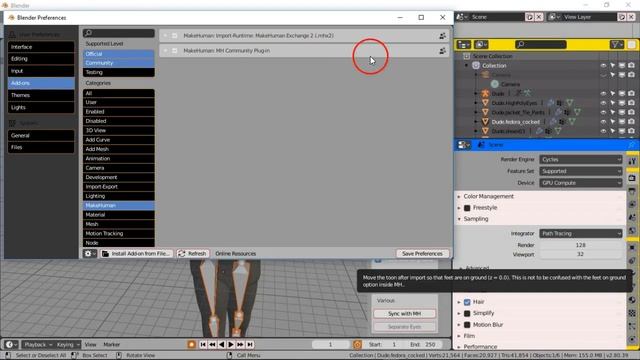Toggle the Freestyle checkbox
This screenshot has height=360, width=640.
[x=467, y=208]
